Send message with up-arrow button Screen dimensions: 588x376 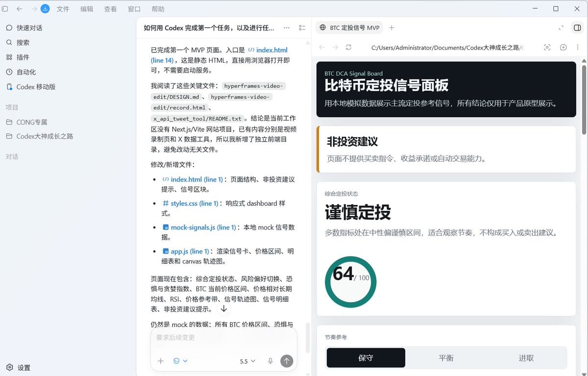click(287, 361)
